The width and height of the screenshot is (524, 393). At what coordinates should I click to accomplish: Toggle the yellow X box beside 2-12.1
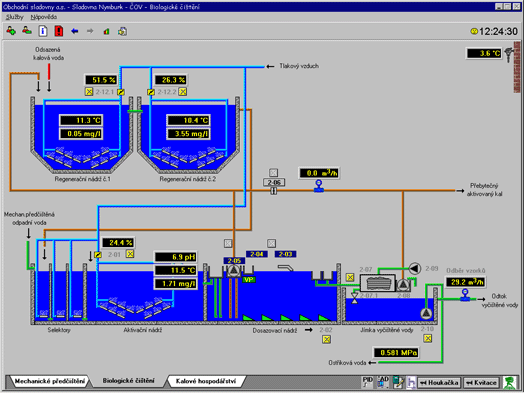89,92
